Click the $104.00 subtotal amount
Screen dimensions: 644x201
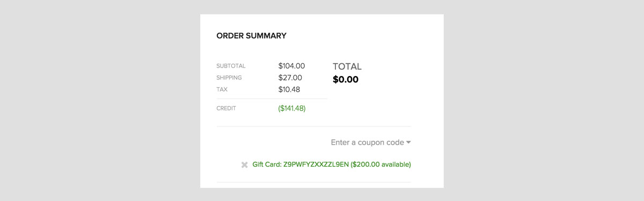pos(291,66)
